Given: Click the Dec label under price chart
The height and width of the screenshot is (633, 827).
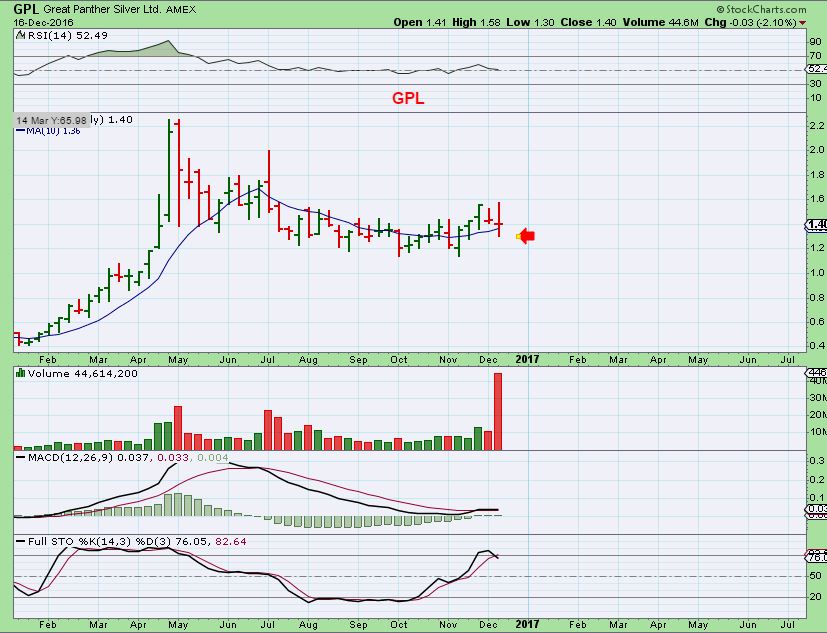Looking at the screenshot, I should click(x=488, y=360).
